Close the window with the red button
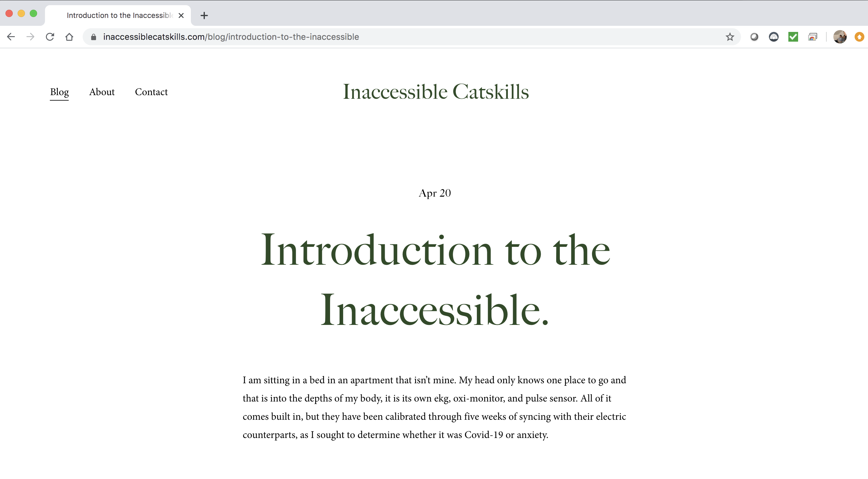868x479 pixels. coord(9,13)
